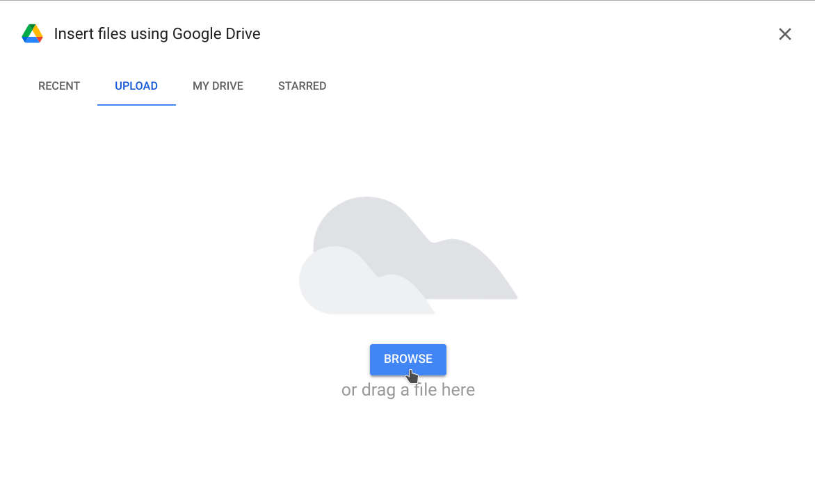This screenshot has height=504, width=815.
Task: Click the X icon at dialog corner
Action: click(785, 34)
